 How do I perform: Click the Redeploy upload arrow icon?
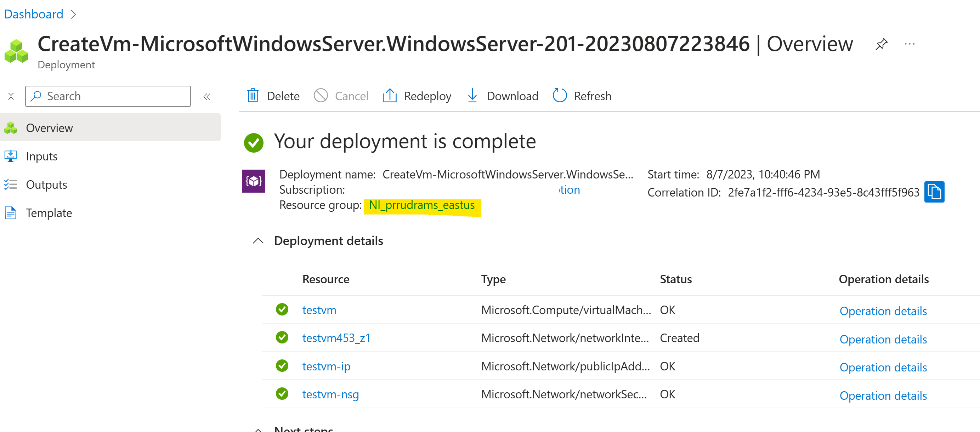pyautogui.click(x=390, y=96)
